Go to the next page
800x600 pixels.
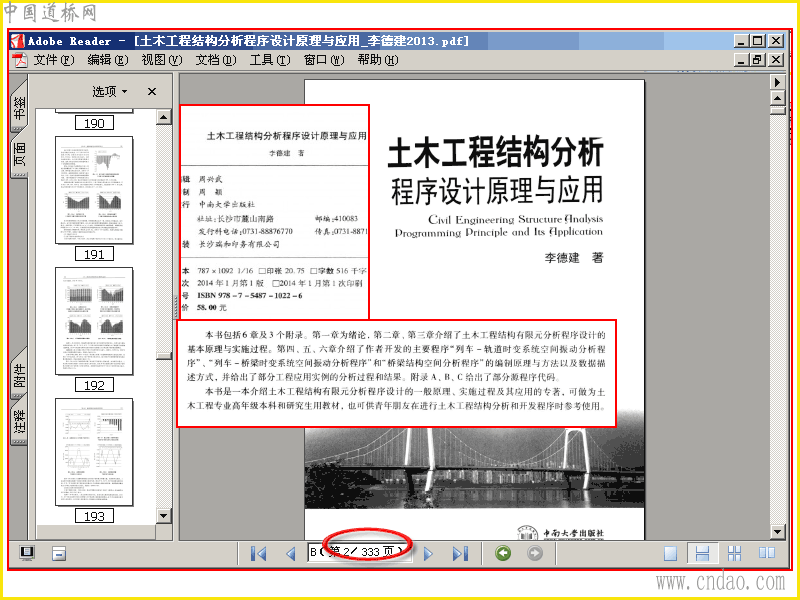[x=428, y=554]
